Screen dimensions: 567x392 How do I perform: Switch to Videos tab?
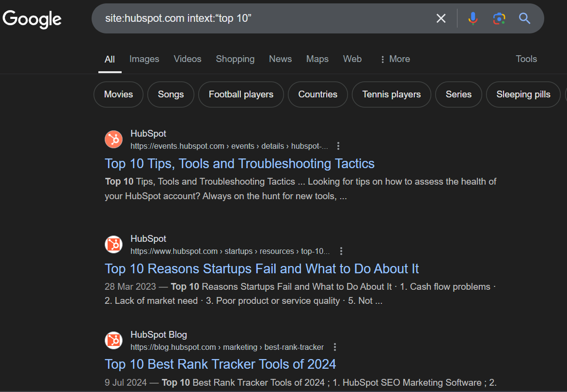(x=188, y=59)
